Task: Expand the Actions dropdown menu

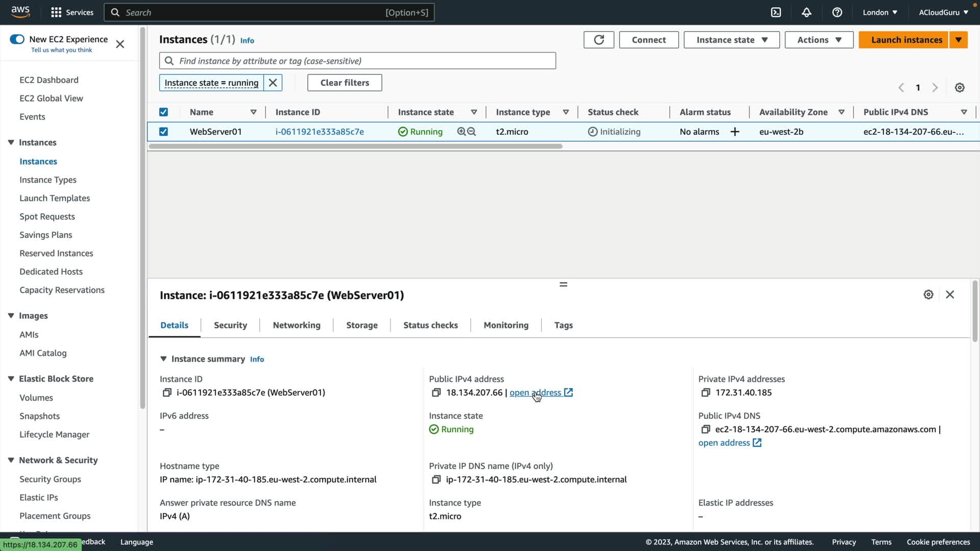Action: pos(819,40)
